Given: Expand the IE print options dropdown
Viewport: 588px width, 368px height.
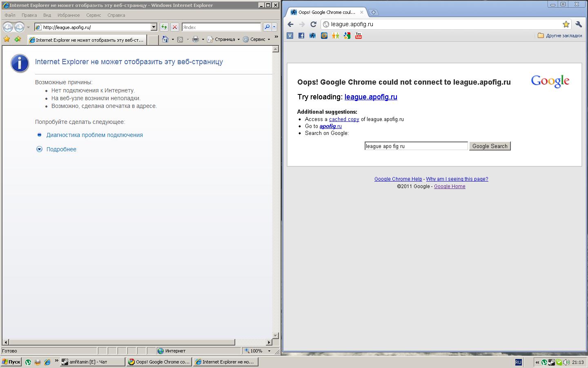Looking at the screenshot, I should [203, 40].
